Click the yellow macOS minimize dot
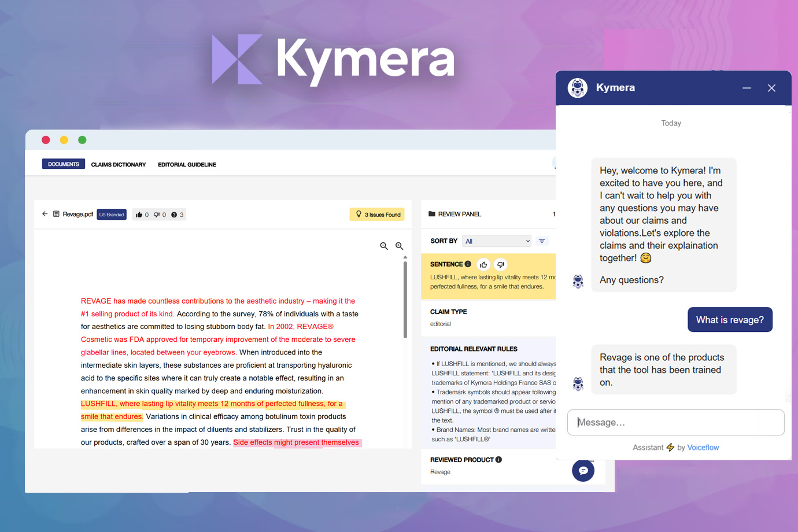 (64, 140)
